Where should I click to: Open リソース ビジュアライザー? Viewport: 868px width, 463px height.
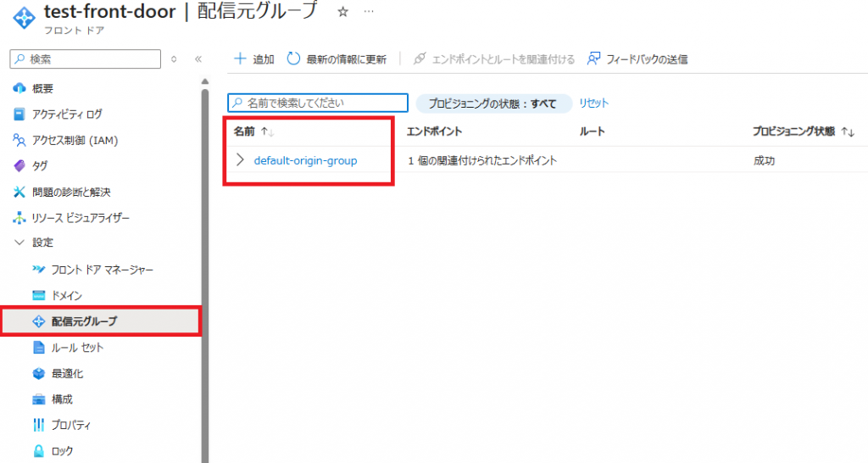pos(81,218)
